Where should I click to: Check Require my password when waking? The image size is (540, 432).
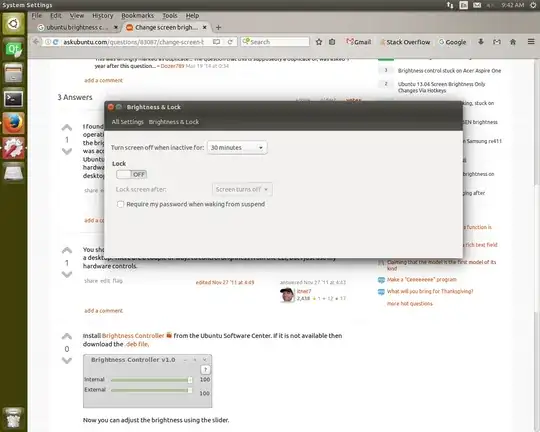click(120, 204)
